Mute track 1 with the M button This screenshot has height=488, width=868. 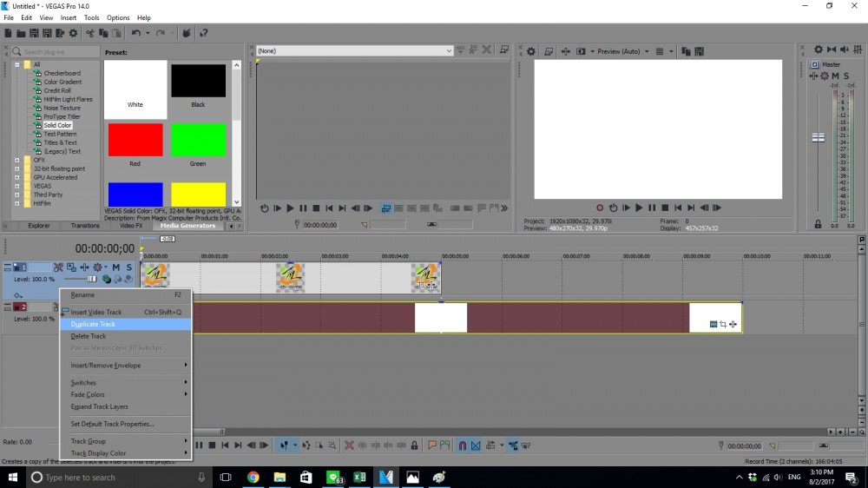116,267
